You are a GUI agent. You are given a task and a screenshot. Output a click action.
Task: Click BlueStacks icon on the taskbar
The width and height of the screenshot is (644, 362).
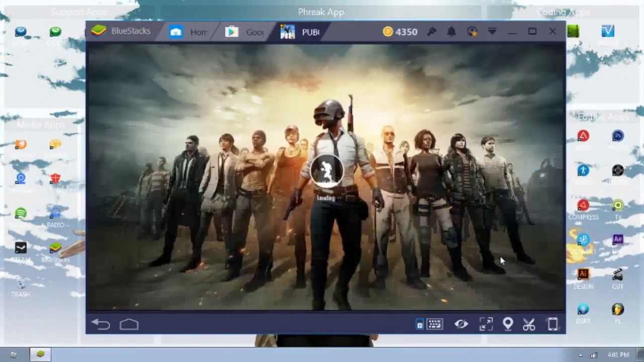click(x=40, y=354)
